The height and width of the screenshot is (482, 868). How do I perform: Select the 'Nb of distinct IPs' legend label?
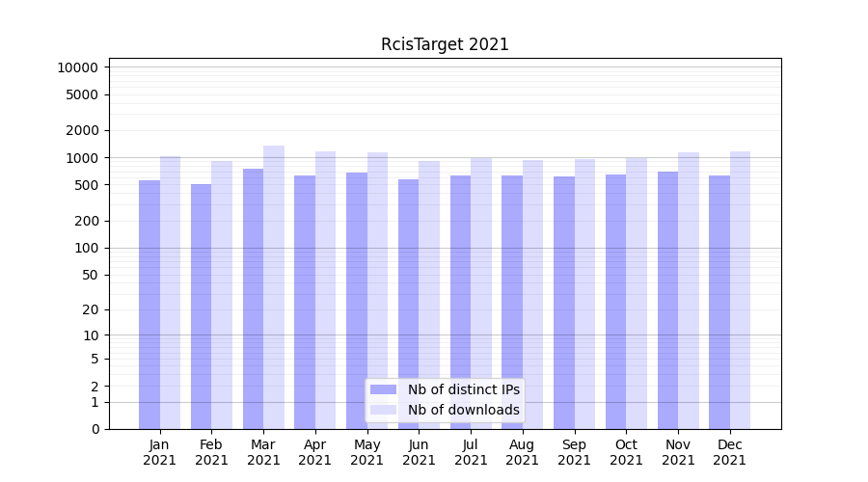pos(463,389)
